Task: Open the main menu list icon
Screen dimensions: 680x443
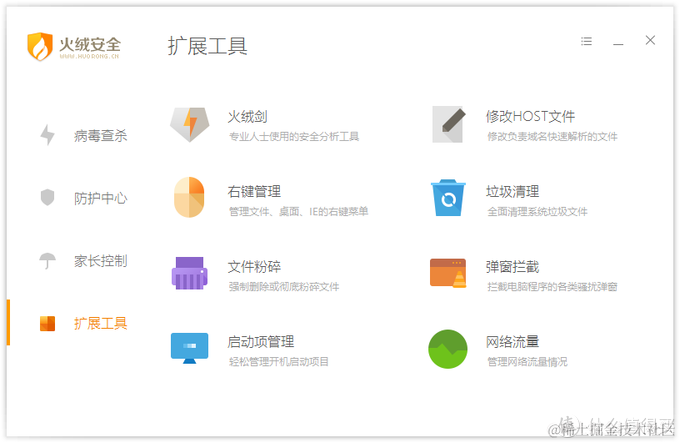Action: (586, 41)
